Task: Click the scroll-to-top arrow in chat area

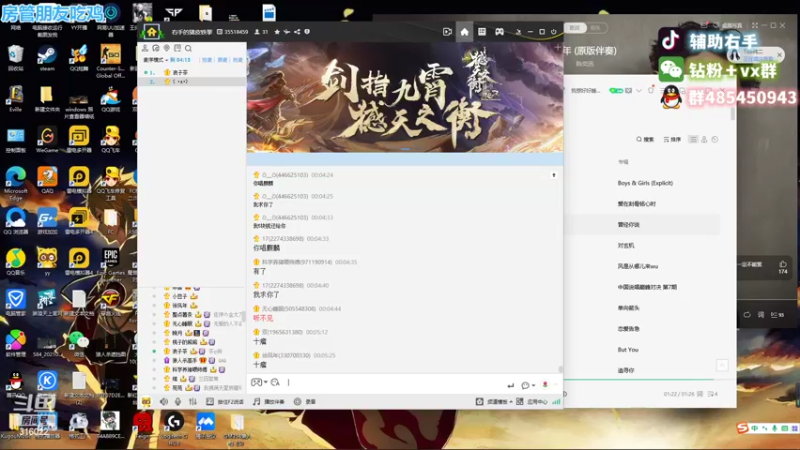Action: pyautogui.click(x=554, y=176)
